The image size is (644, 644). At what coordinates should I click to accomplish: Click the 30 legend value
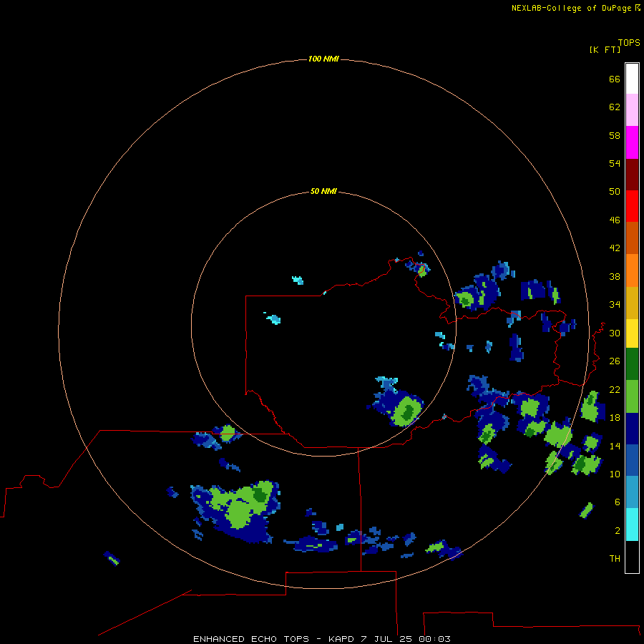pyautogui.click(x=615, y=333)
